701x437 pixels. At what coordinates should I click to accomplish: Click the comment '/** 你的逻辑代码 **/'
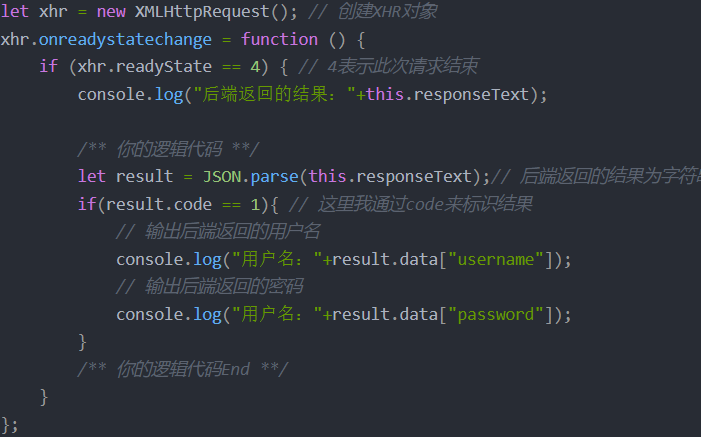click(x=168, y=149)
